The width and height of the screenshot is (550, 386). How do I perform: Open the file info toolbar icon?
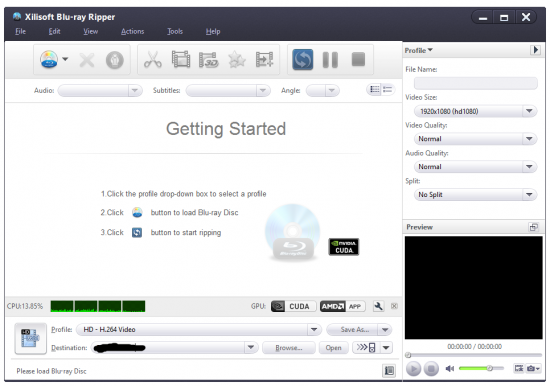[x=115, y=60]
